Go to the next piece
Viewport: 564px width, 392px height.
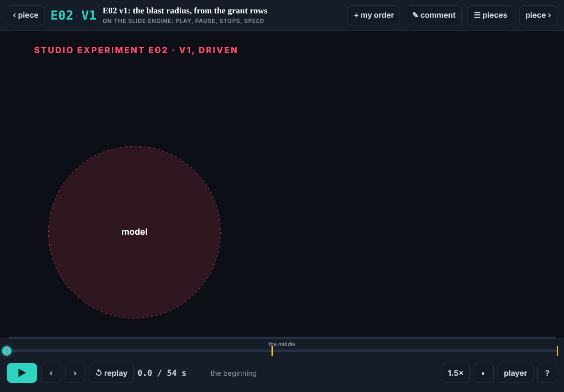(x=538, y=15)
